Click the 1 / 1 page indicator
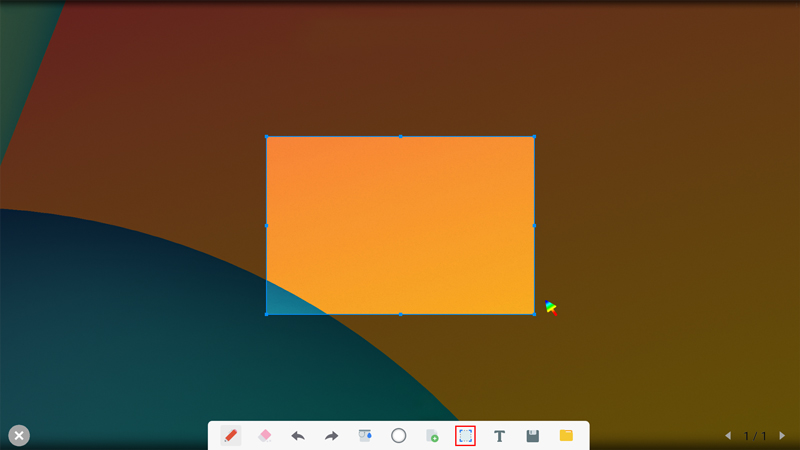This screenshot has height=450, width=800. [x=755, y=436]
